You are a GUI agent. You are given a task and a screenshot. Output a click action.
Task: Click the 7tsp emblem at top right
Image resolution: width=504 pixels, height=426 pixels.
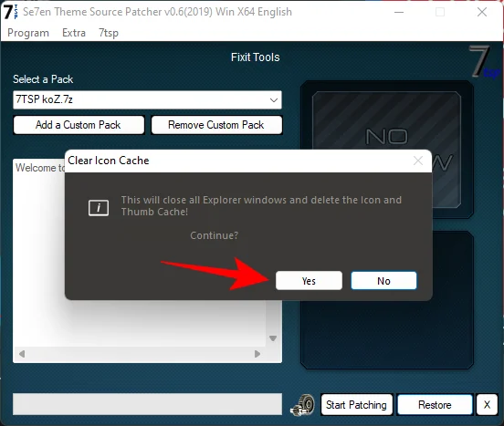[x=485, y=62]
